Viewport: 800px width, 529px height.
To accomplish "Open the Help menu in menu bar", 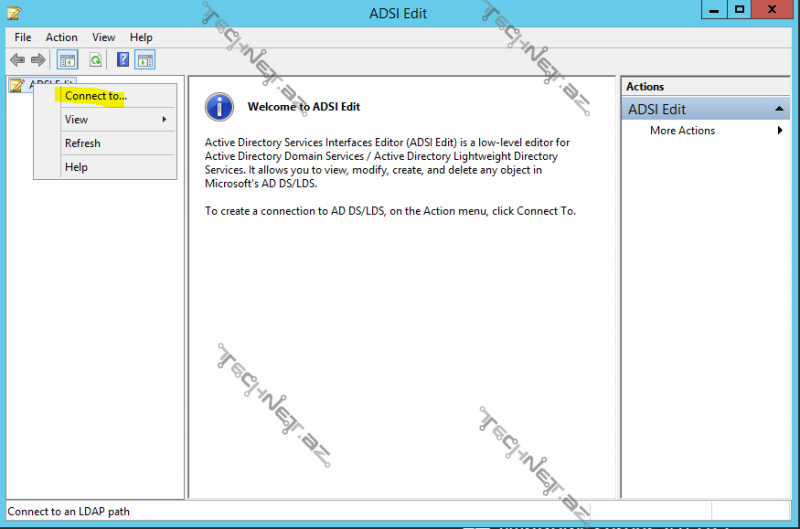I will point(141,37).
